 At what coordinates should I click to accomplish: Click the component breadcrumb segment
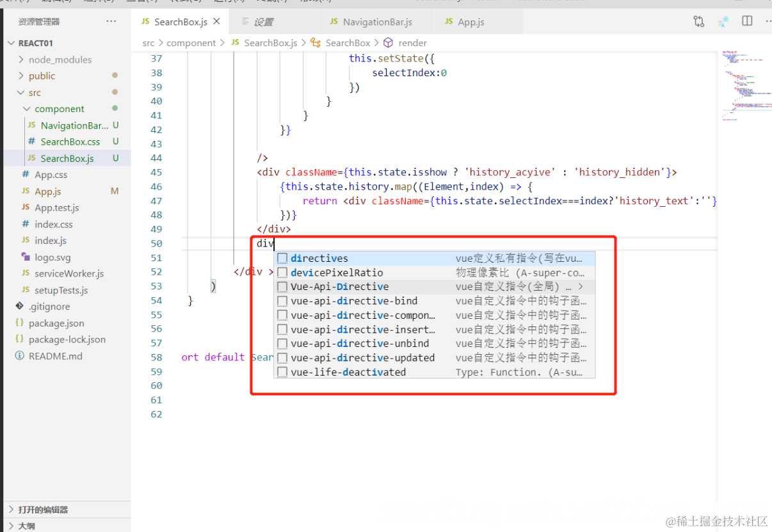point(191,43)
